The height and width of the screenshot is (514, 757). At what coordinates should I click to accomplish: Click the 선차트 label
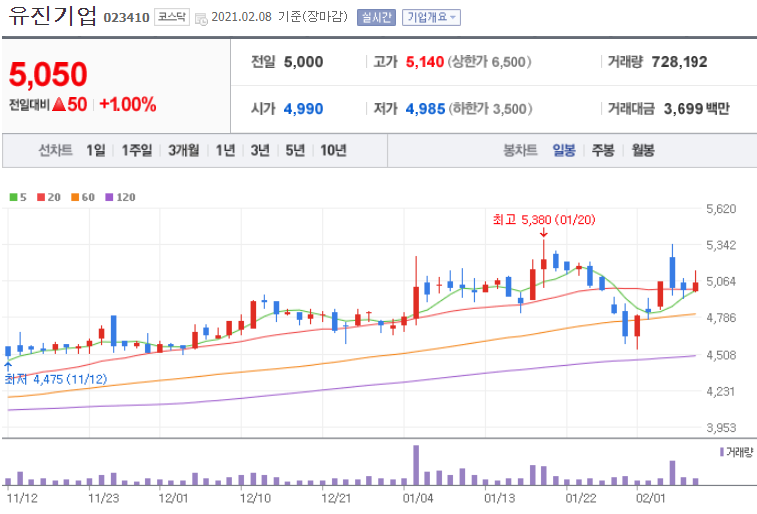(56, 151)
